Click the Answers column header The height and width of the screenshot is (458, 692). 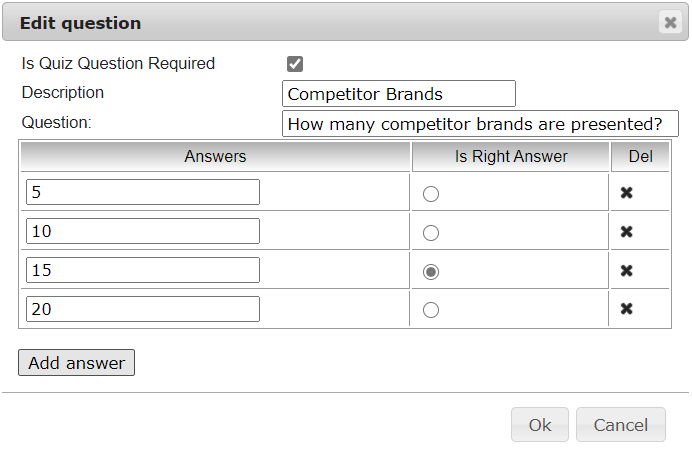pos(215,156)
